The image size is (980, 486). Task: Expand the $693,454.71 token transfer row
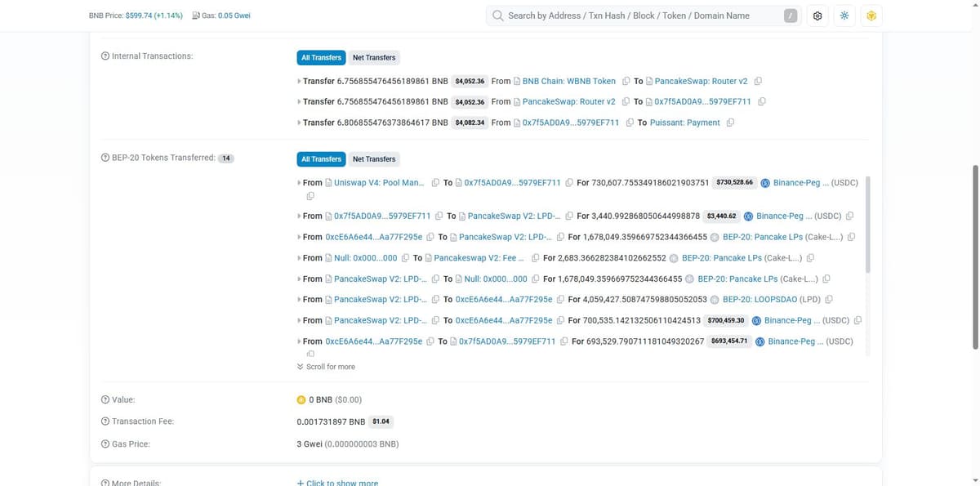coord(299,341)
